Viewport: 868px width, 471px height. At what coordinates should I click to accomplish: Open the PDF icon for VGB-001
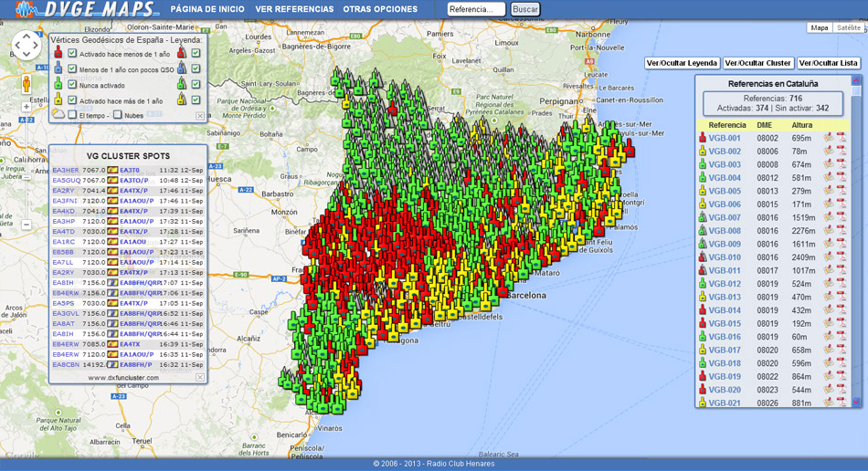click(842, 138)
